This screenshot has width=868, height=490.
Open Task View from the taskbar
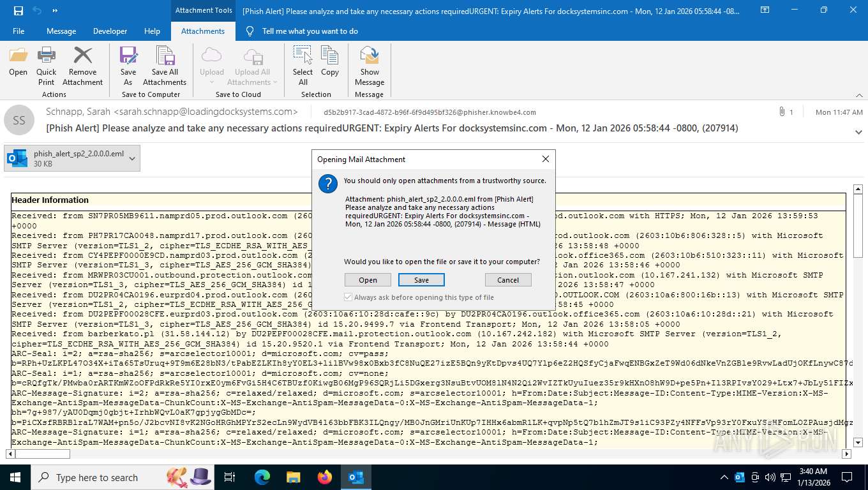pyautogui.click(x=230, y=477)
